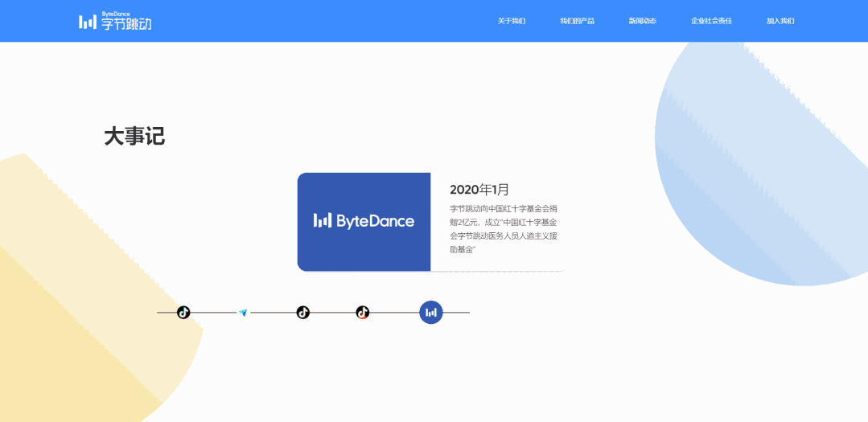Go to 新闻动态 in navigation
Screen dimensions: 868x422
click(x=643, y=21)
